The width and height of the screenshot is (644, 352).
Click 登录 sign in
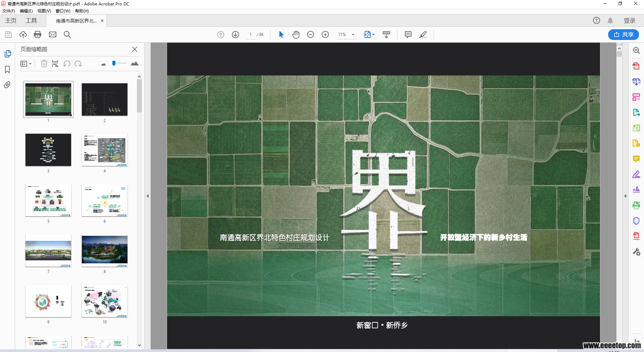[x=629, y=21]
